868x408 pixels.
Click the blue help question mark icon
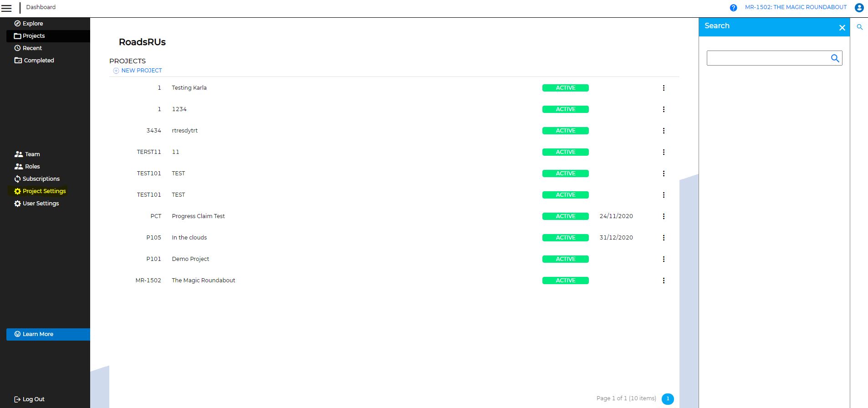[733, 8]
